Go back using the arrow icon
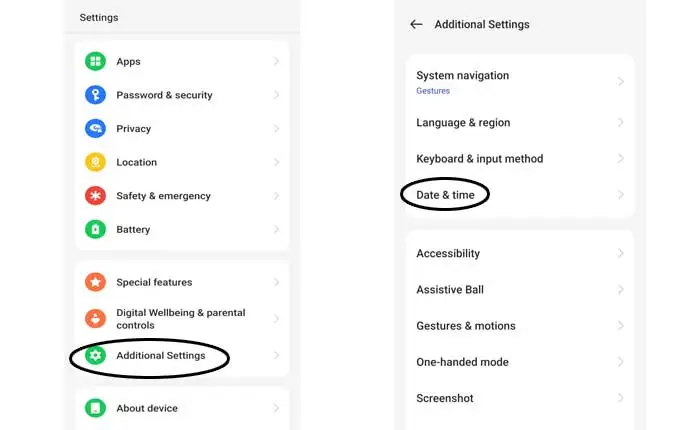The height and width of the screenshot is (430, 700). click(416, 24)
